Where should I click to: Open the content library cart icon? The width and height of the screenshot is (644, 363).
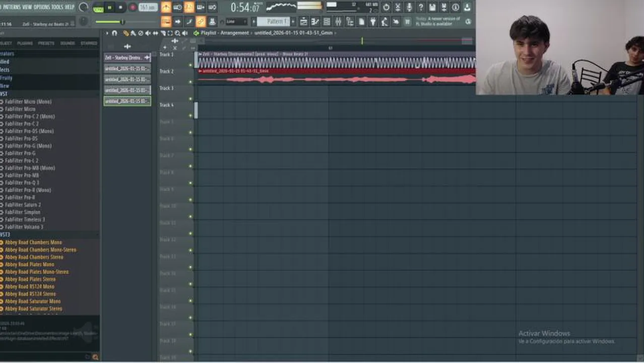click(408, 22)
